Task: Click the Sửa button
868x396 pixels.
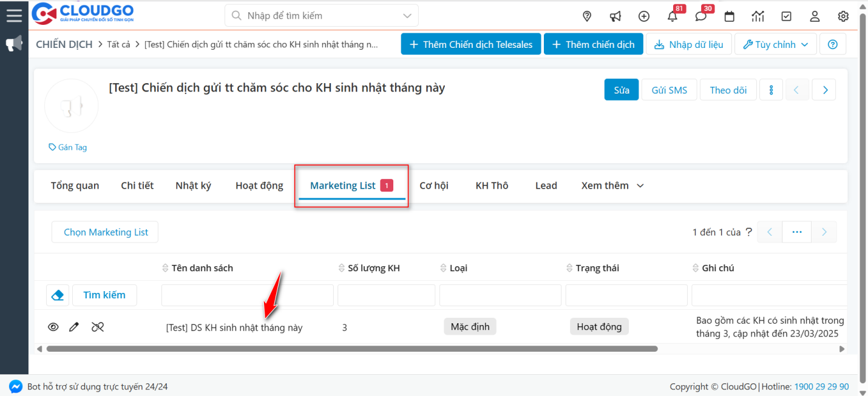Action: (621, 90)
